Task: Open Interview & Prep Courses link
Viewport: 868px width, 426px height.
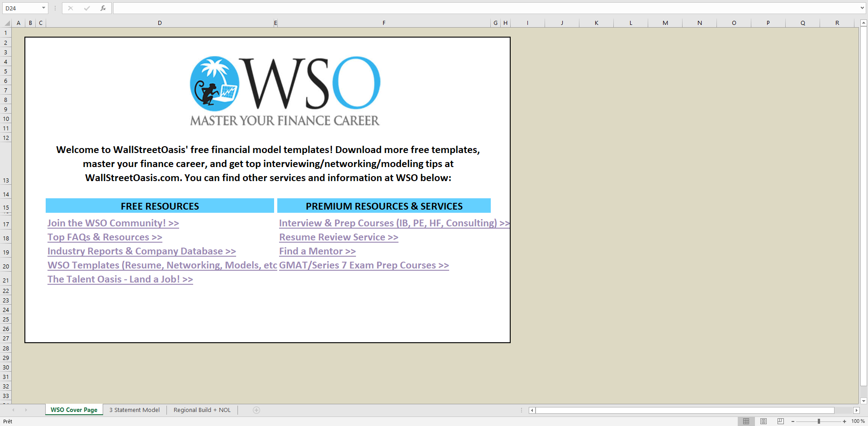Action: click(394, 223)
